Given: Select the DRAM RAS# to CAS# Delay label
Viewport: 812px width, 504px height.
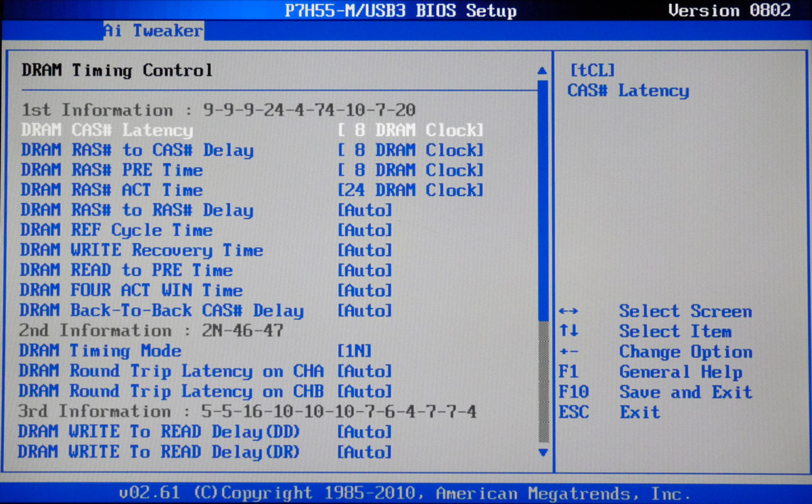Looking at the screenshot, I should coord(137,150).
